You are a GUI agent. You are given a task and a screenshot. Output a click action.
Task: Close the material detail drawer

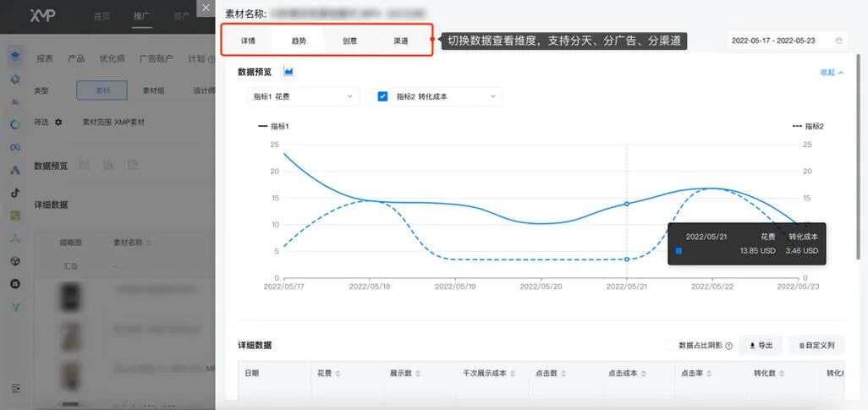tap(206, 8)
